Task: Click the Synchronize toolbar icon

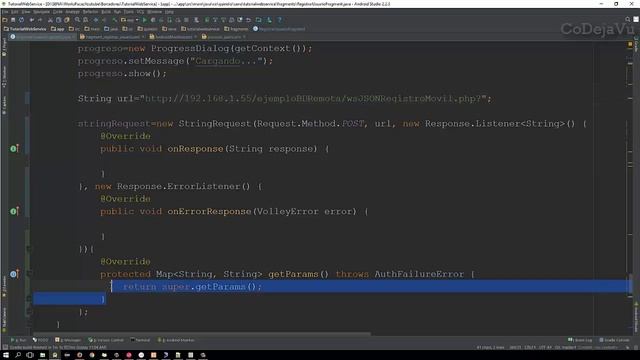Action: click(22, 20)
